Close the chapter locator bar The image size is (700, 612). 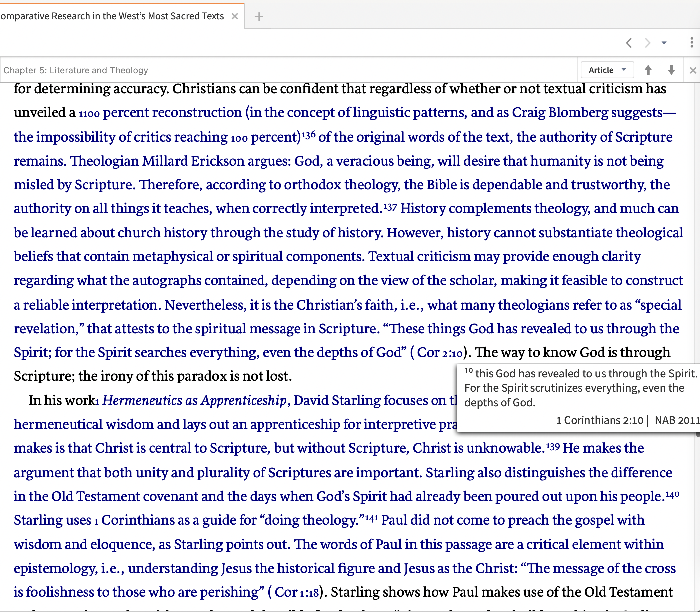693,70
